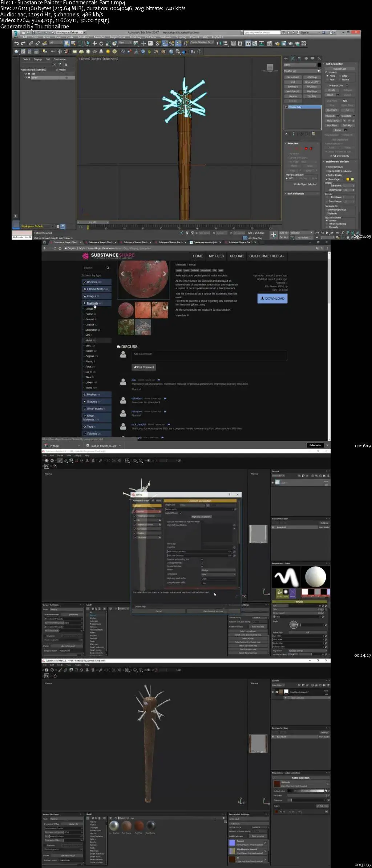Click the Maxscript mini listener icon at bottom-left of 3ds Max
Image resolution: width=372 pixels, height=868 pixels.
(x=22, y=235)
